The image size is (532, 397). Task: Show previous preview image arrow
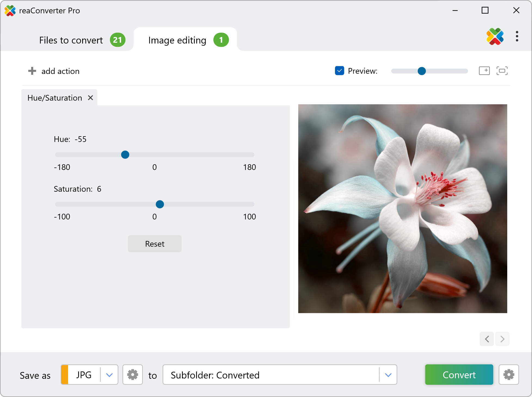(487, 339)
